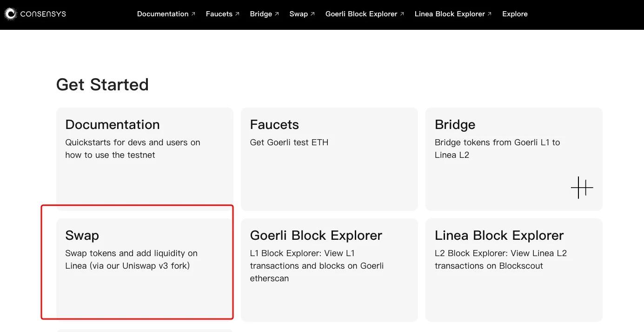Open the Goerli Block Explorer card

click(x=329, y=269)
